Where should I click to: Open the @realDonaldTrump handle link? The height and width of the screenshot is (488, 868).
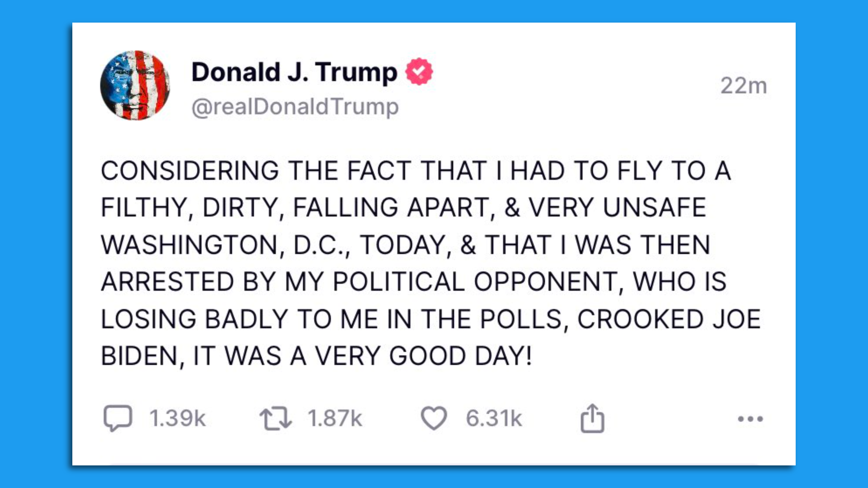pyautogui.click(x=295, y=107)
